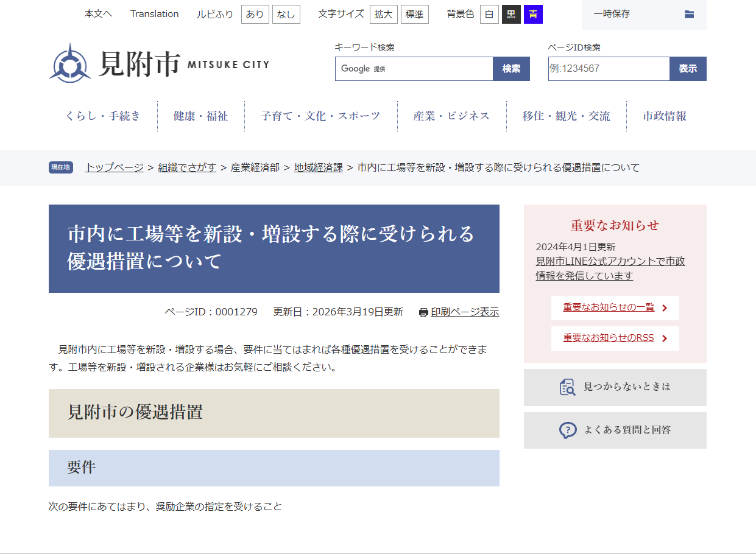Image resolution: width=756 pixels, height=554 pixels.
Task: Set background color to white 白
Action: 489,14
